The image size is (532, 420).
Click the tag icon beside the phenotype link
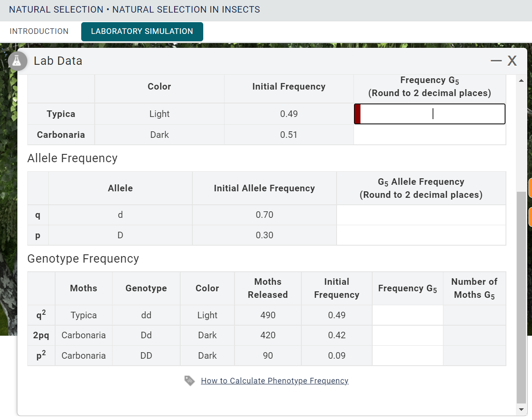coord(189,381)
